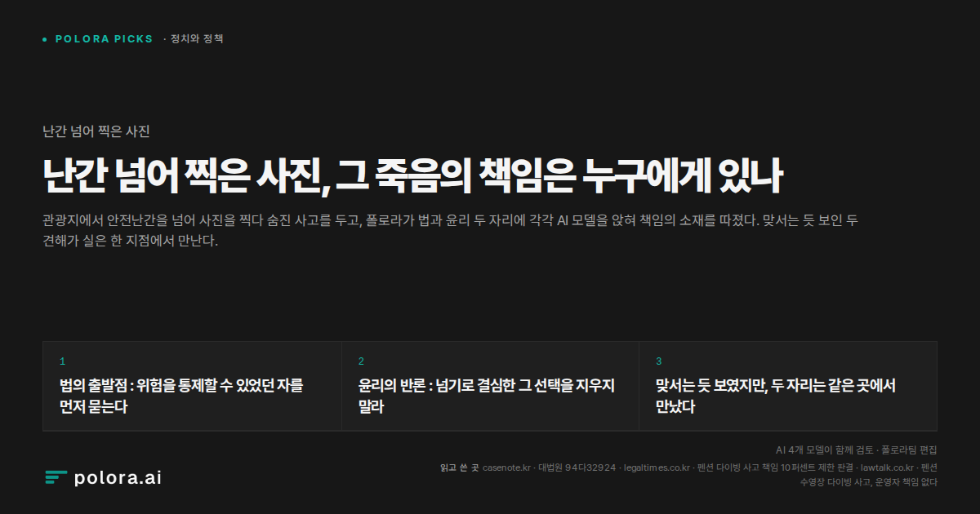Click the main headline 그 죽음의 책임은 누구에게 있나
The height and width of the screenshot is (514, 980).
coord(559,175)
